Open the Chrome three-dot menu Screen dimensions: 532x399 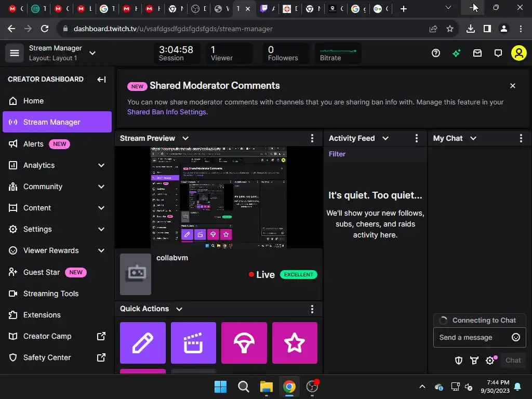(521, 29)
